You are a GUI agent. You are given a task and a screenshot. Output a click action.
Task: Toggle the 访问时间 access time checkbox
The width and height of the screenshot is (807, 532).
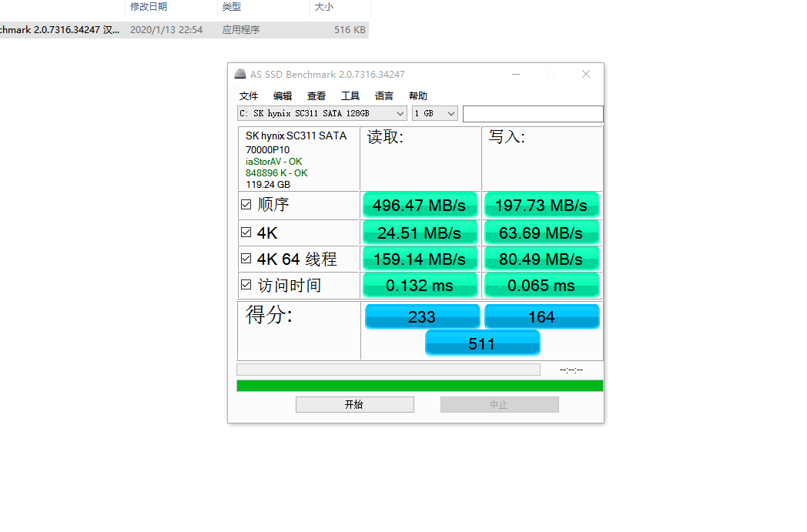coord(246,285)
